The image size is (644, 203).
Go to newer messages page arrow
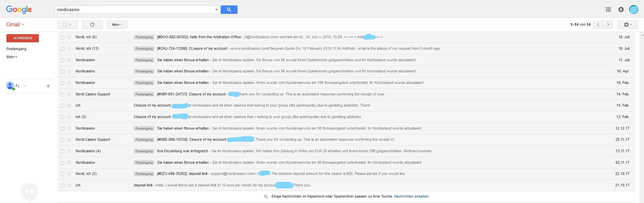[x=598, y=24]
